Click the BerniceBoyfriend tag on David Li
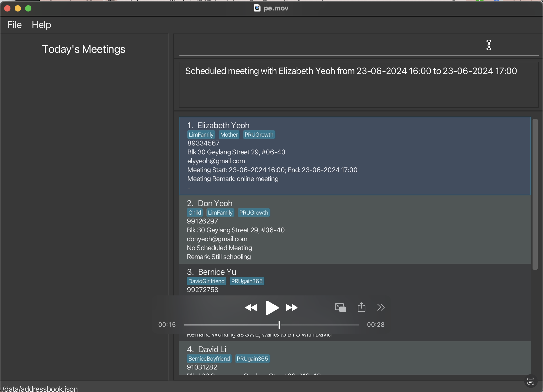543x392 pixels. [210, 359]
